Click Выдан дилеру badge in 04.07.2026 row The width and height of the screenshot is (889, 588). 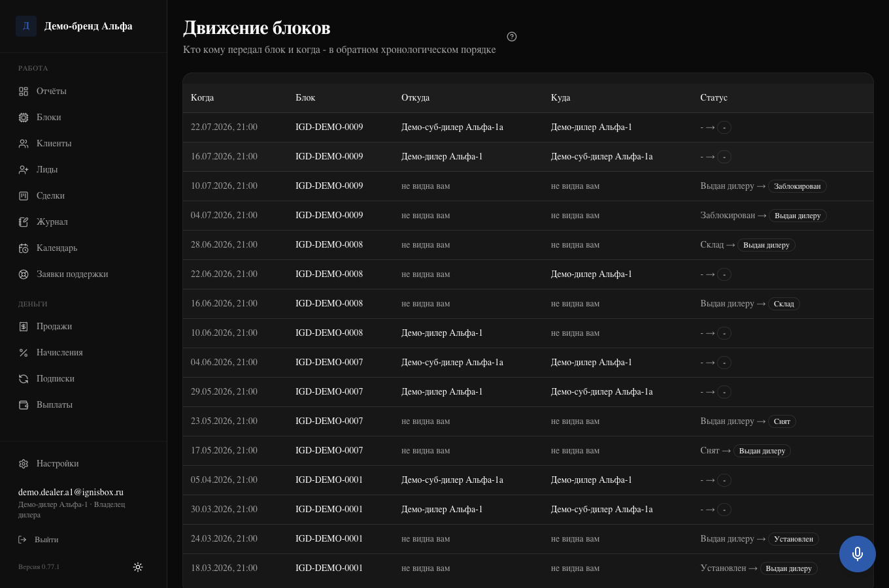[x=797, y=216]
